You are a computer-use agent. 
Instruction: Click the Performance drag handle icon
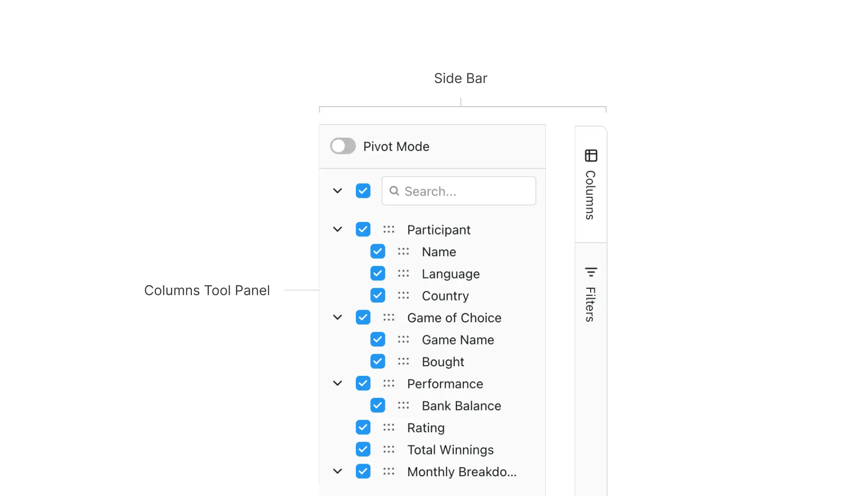pos(389,384)
